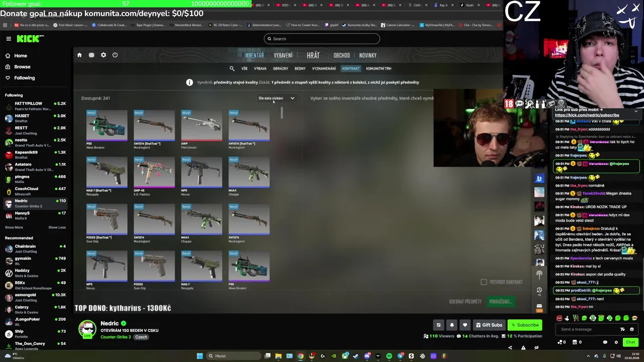
Task: Select the KONTRAKT inventory filter
Action: pyautogui.click(x=351, y=68)
